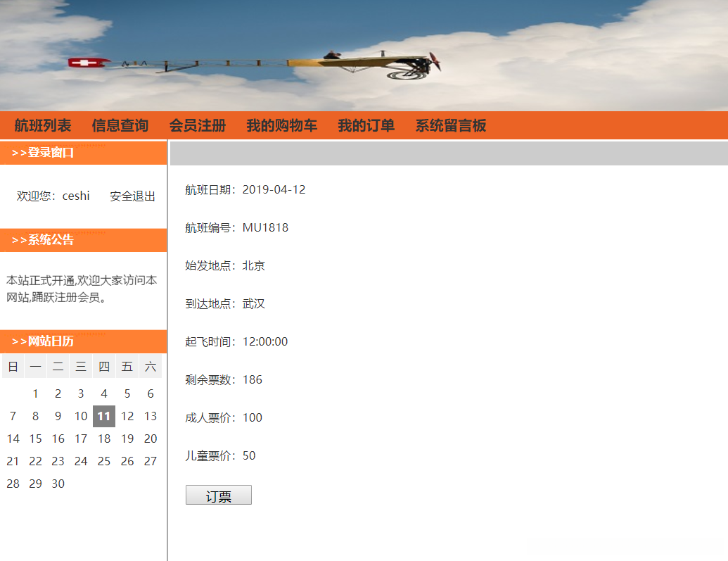This screenshot has width=728, height=561.
Task: Choose calendar date 26
Action: [127, 461]
